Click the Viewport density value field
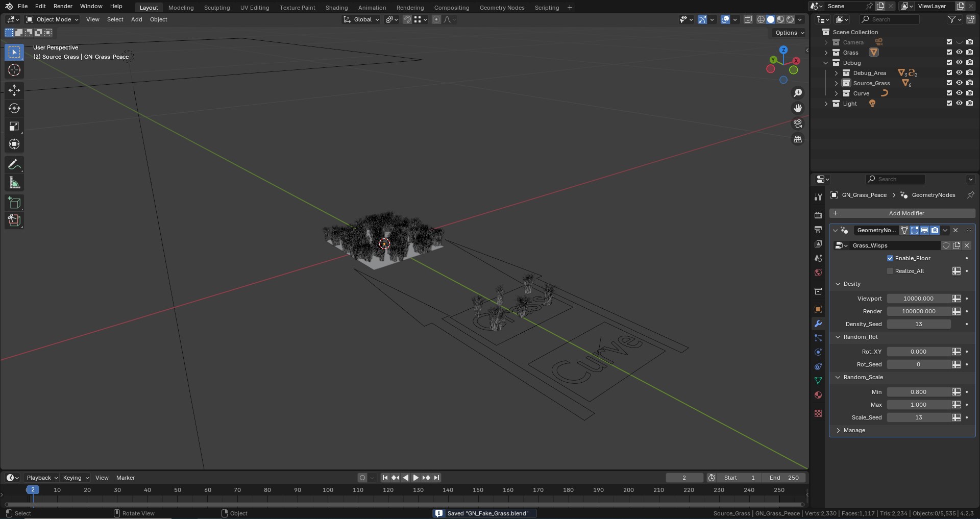This screenshot has height=519, width=980. 918,299
